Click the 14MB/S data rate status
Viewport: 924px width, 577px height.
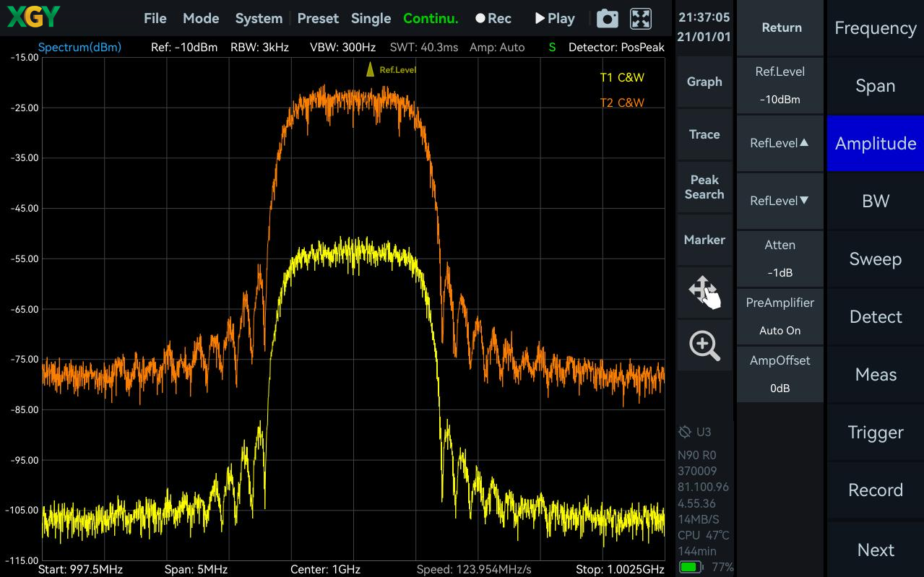point(699,519)
